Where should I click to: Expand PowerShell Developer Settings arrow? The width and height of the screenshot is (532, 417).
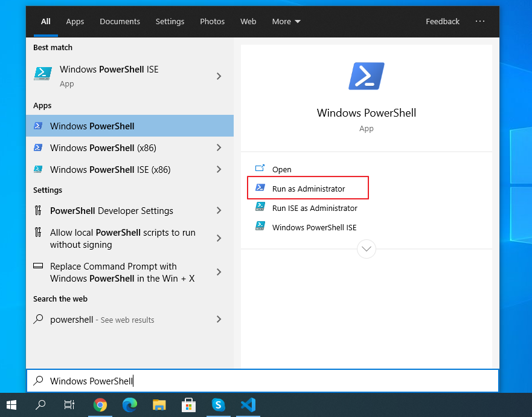pyautogui.click(x=219, y=211)
